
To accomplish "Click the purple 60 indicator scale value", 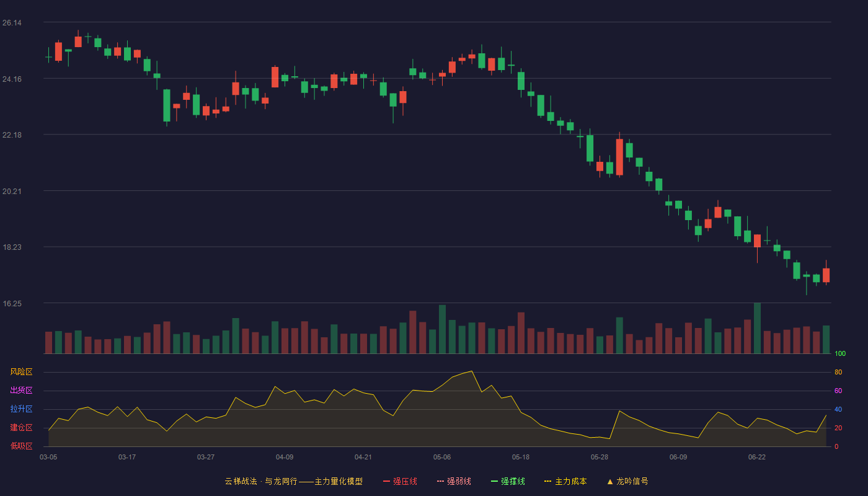I will point(838,391).
